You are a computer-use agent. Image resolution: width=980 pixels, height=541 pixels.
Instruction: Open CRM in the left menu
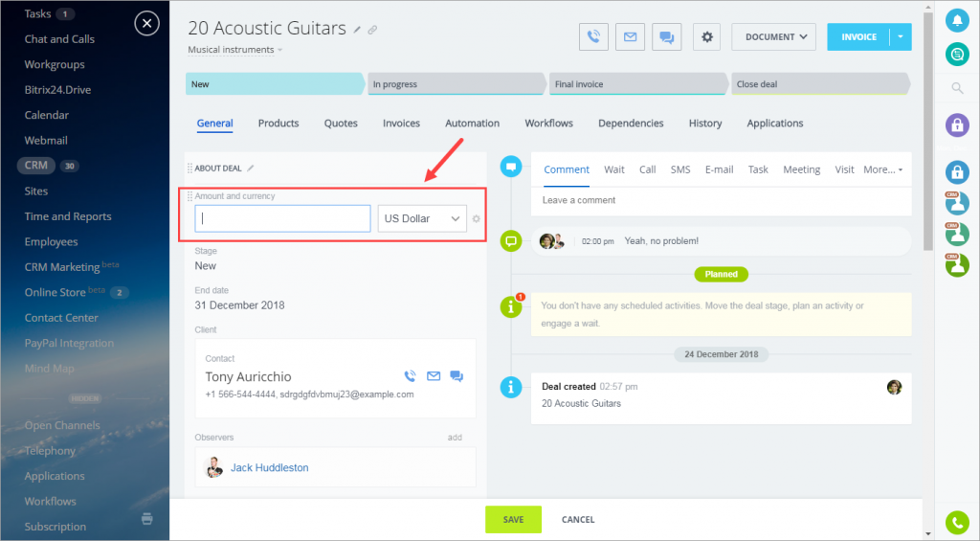[x=36, y=165]
